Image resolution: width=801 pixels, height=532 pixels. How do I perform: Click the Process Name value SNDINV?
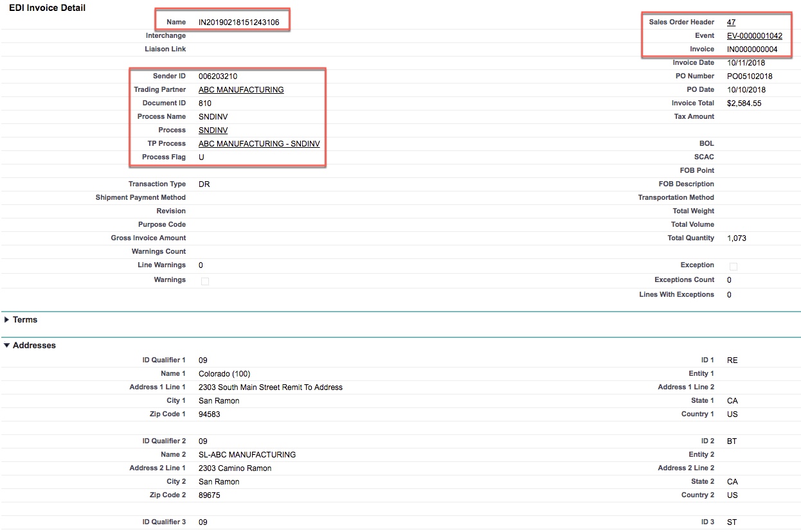click(213, 117)
